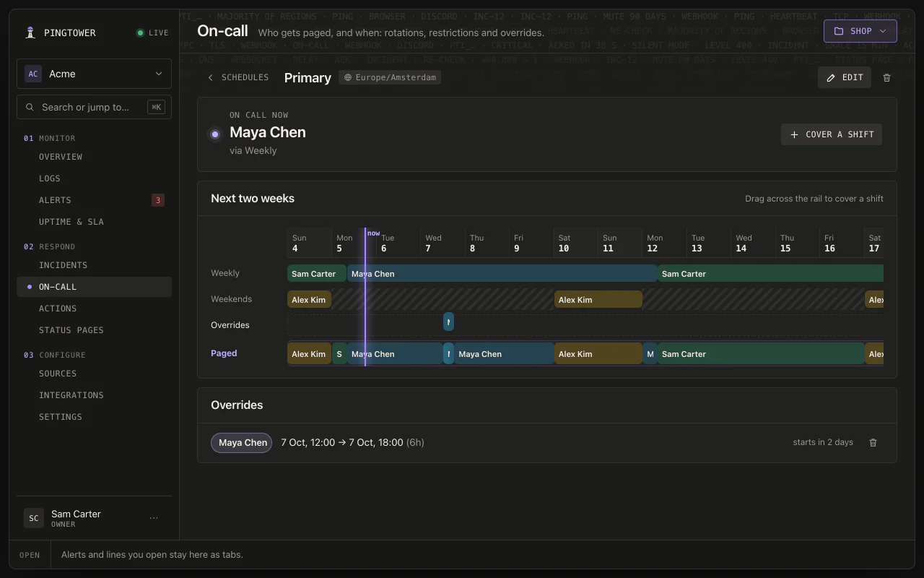
Task: Focus the Search or jump to field
Action: point(94,107)
